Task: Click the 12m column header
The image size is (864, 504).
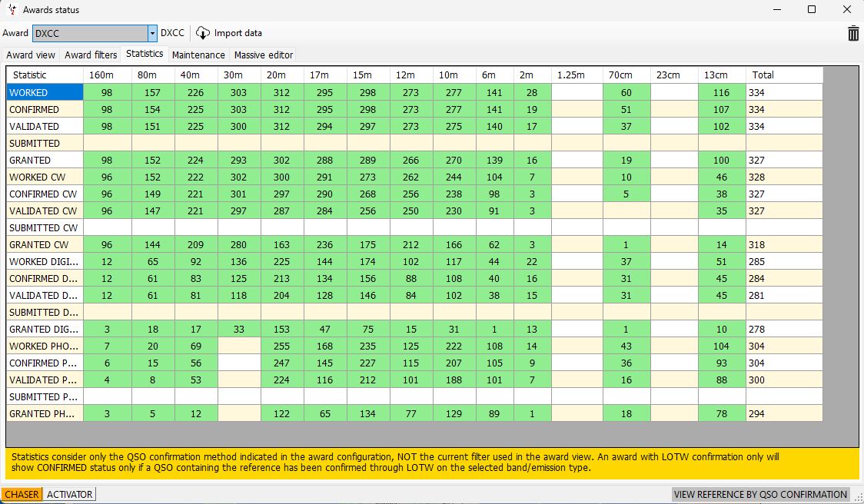Action: point(411,75)
